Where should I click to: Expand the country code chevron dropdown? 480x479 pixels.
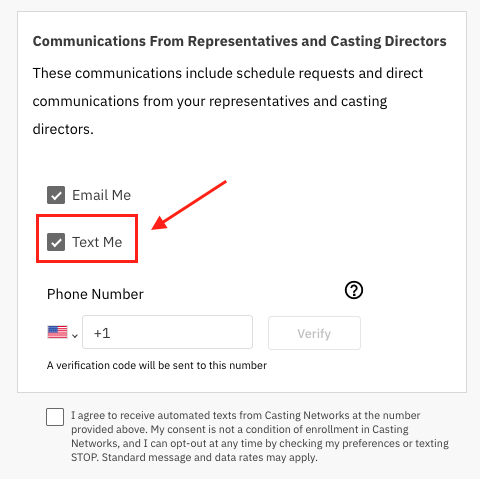pyautogui.click(x=75, y=335)
